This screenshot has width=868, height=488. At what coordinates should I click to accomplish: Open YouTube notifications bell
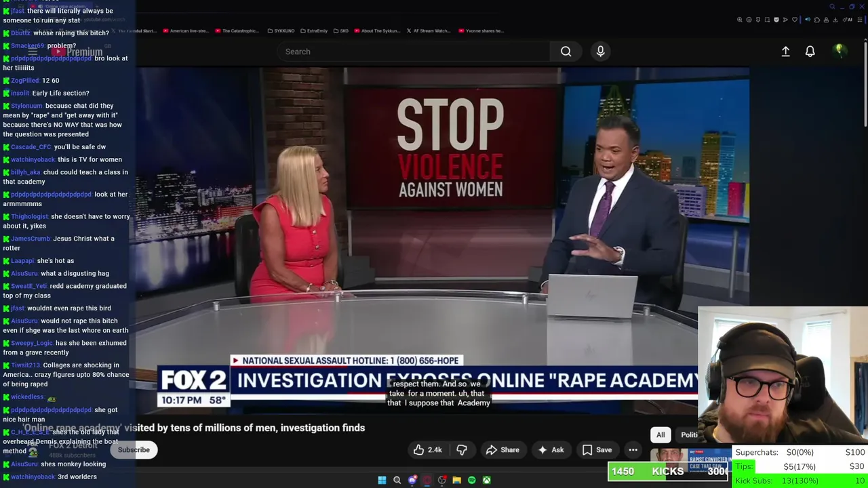point(810,52)
